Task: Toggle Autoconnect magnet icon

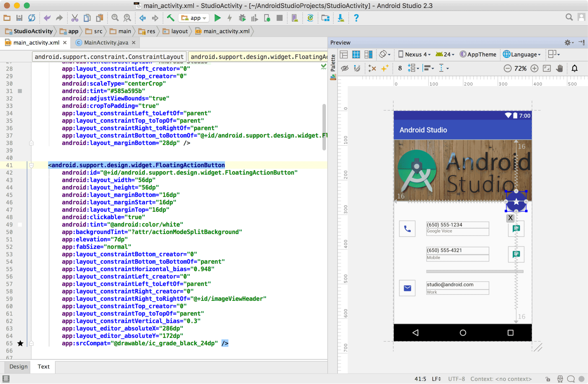Action: coord(357,68)
